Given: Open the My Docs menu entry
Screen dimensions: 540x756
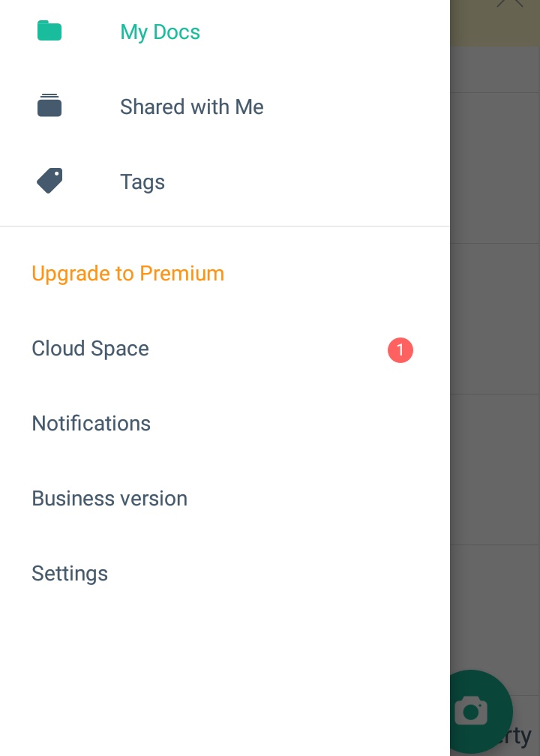Looking at the screenshot, I should pos(160,32).
